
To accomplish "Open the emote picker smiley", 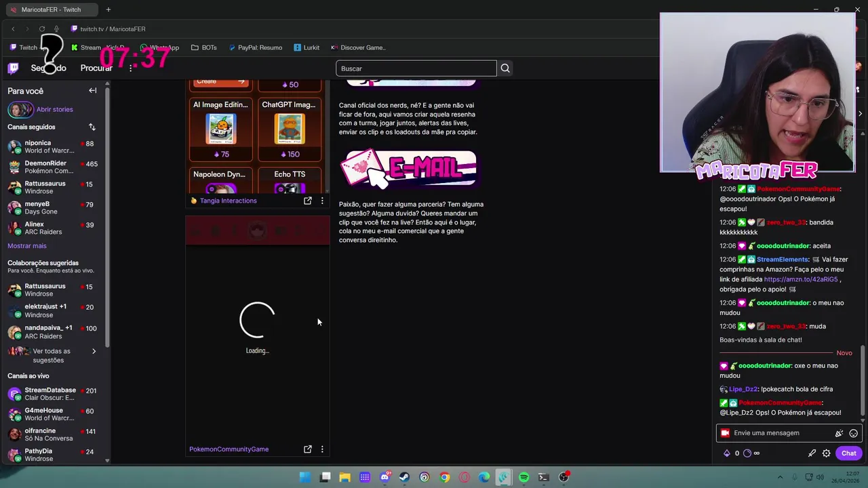I will pos(854,433).
